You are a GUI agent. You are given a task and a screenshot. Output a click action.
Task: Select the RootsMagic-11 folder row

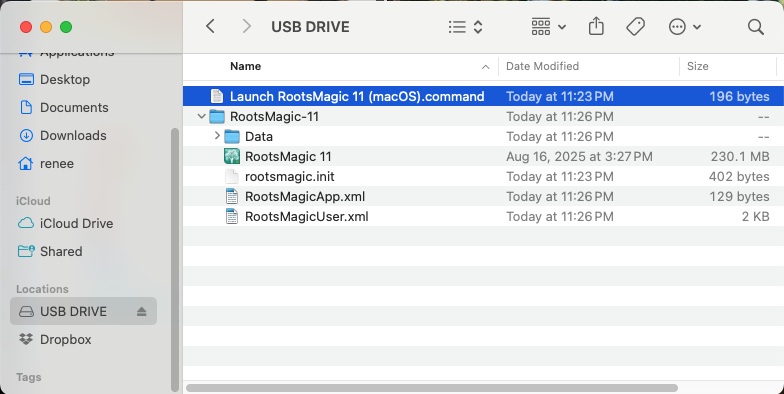tap(484, 116)
